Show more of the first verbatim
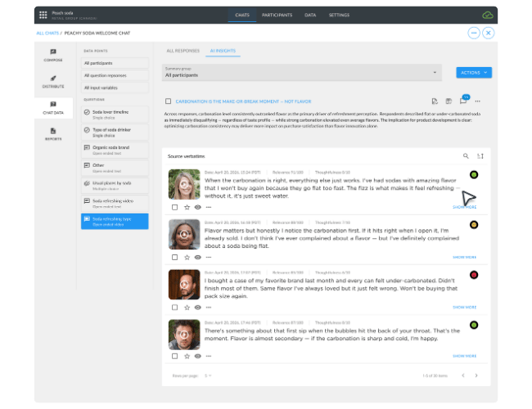Screen dimensions: 532x409 [465, 207]
